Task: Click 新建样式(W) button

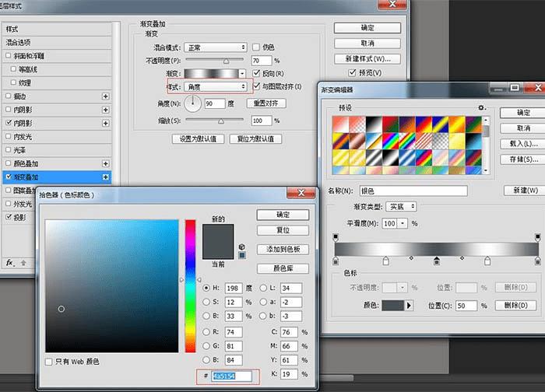Action: point(367,58)
